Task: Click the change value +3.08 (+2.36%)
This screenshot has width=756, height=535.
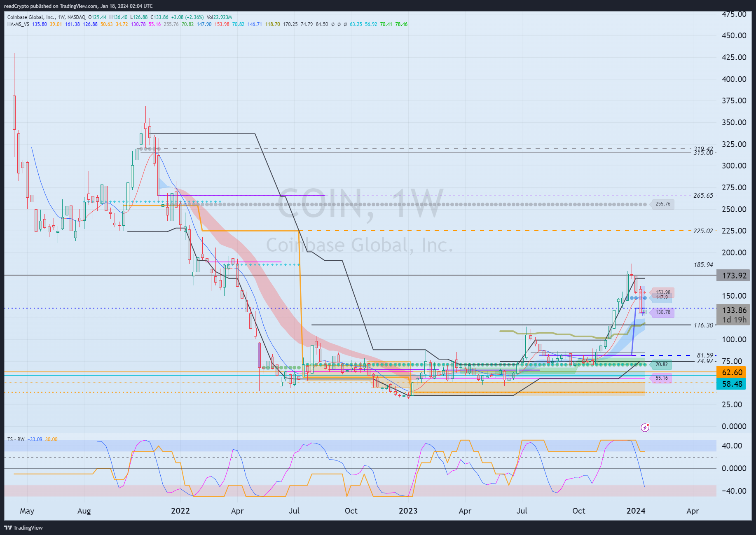Action: point(187,17)
